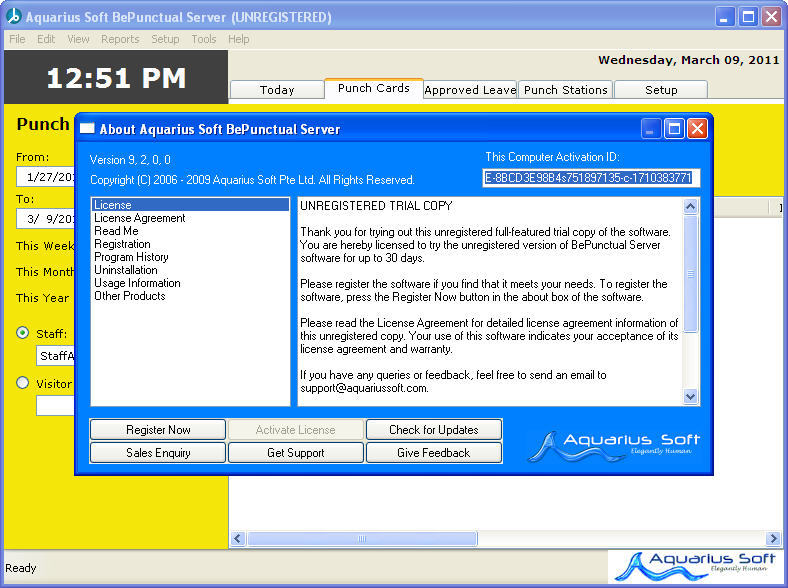Maximize the About dialog window
This screenshot has width=788, height=588.
pos(674,129)
